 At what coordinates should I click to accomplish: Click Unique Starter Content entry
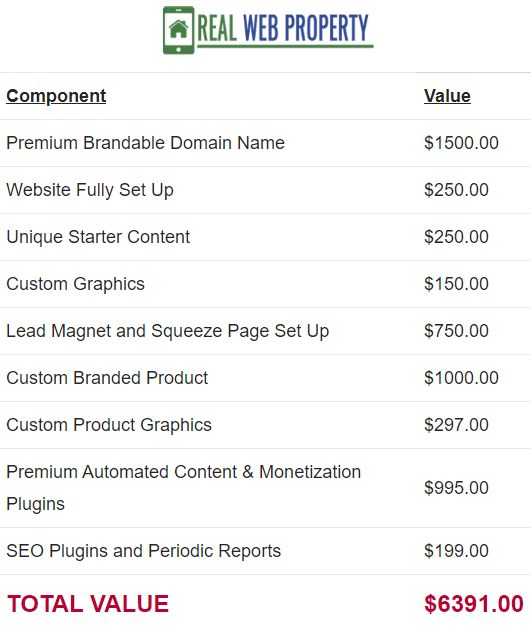click(98, 237)
